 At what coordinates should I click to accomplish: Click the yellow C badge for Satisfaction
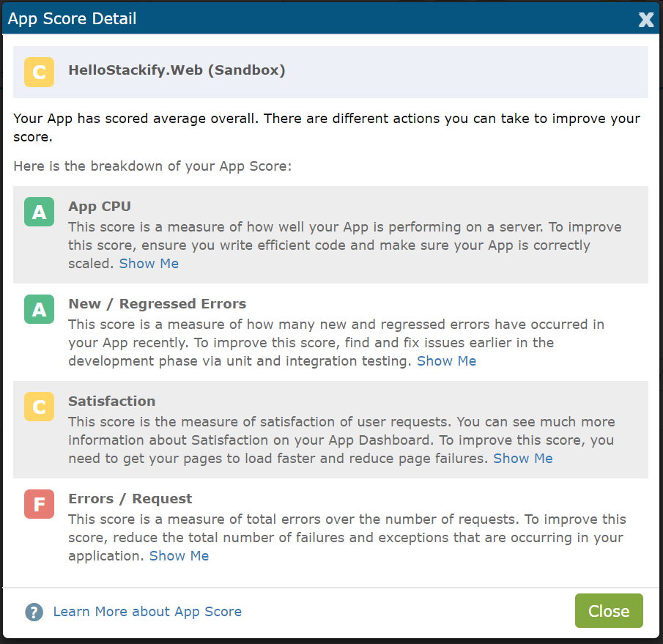pyautogui.click(x=39, y=407)
